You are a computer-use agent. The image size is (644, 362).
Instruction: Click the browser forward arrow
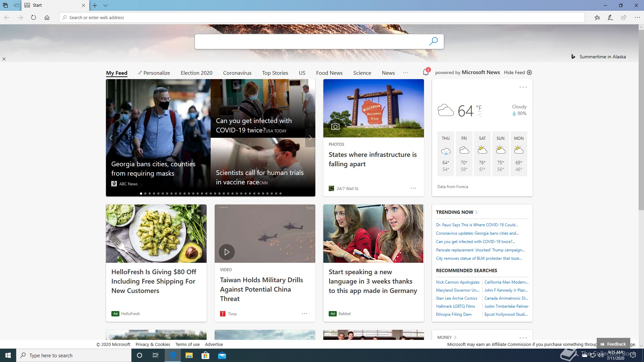click(20, 17)
